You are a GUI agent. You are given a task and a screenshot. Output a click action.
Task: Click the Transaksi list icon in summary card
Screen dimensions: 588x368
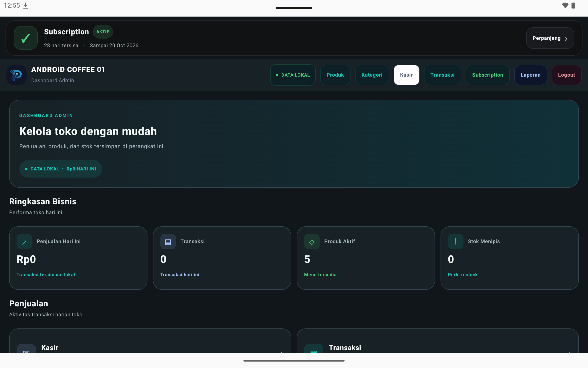pos(168,241)
